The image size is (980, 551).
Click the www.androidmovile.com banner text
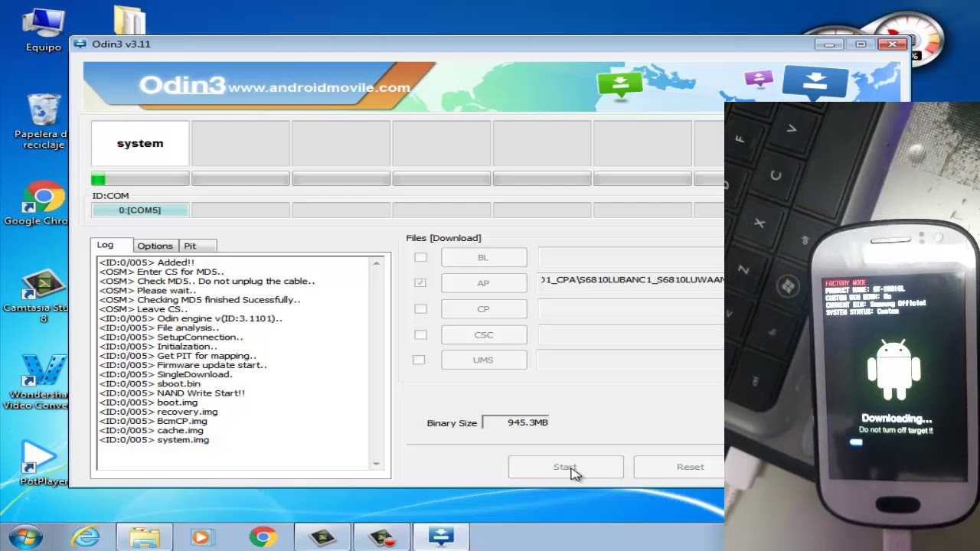[x=318, y=87]
